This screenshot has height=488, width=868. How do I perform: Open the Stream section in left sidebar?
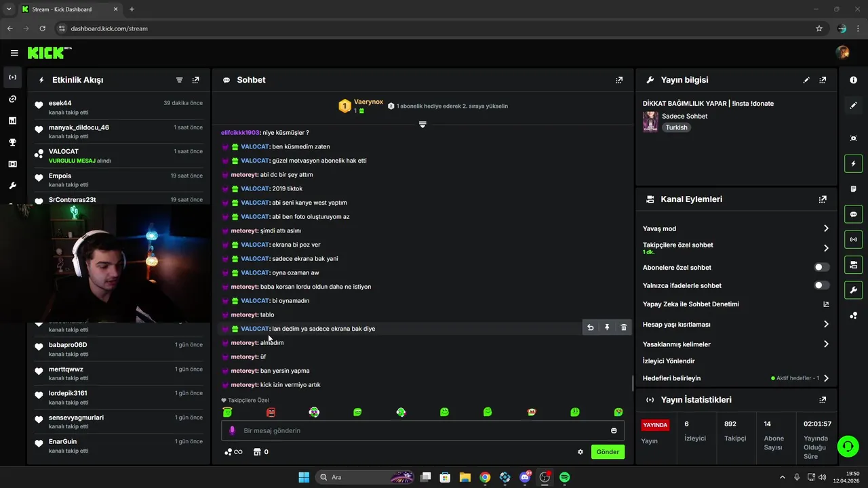pyautogui.click(x=12, y=77)
